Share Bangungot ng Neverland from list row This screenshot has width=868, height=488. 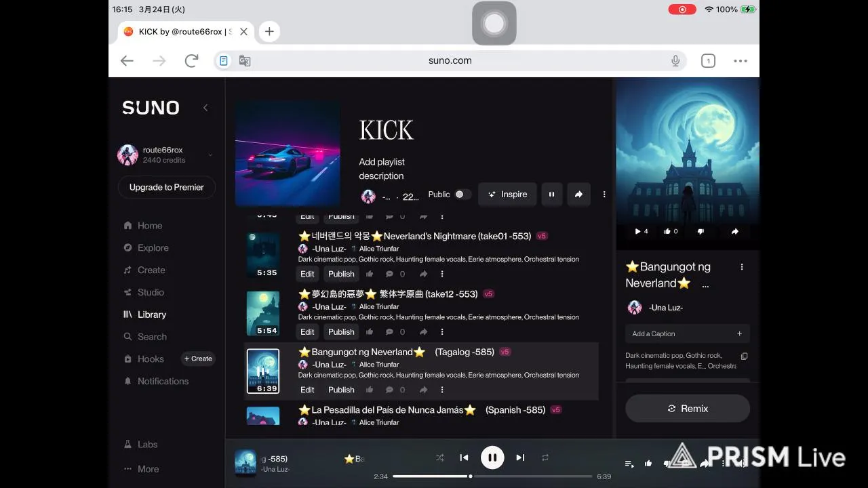423,390
